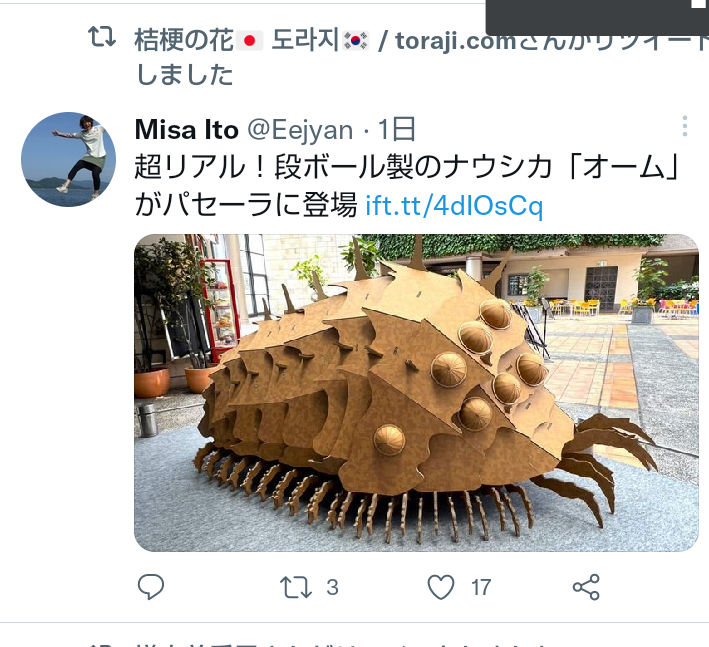
Task: Click the Misa Ito display name
Action: (187, 130)
